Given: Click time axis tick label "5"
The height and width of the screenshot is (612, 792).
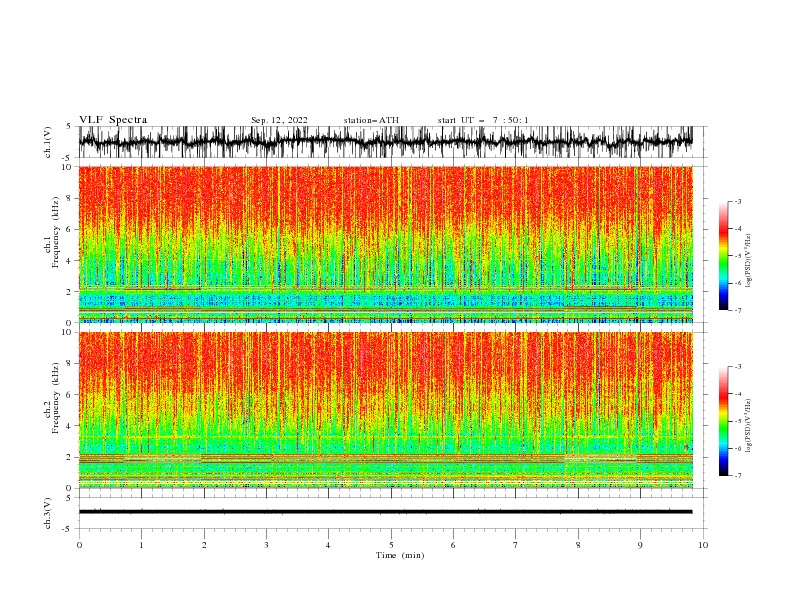Looking at the screenshot, I should [391, 545].
